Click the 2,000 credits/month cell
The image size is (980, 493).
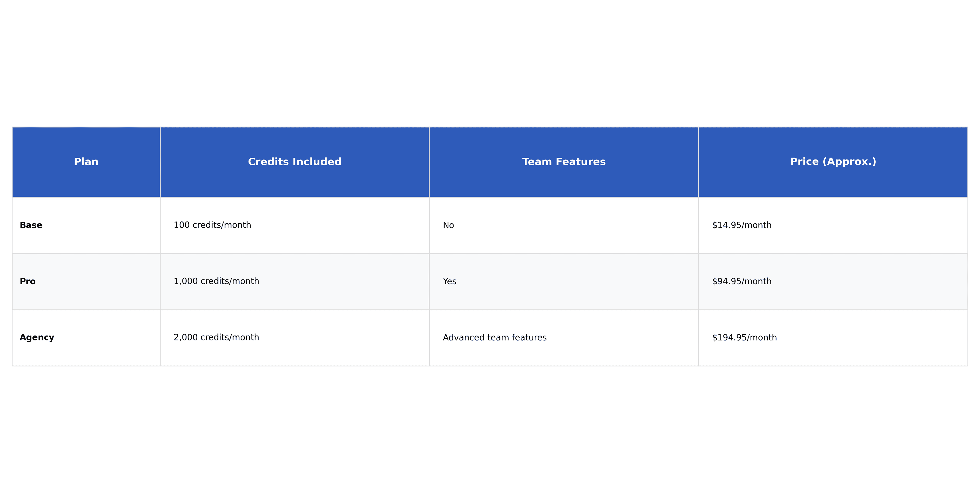(x=216, y=337)
